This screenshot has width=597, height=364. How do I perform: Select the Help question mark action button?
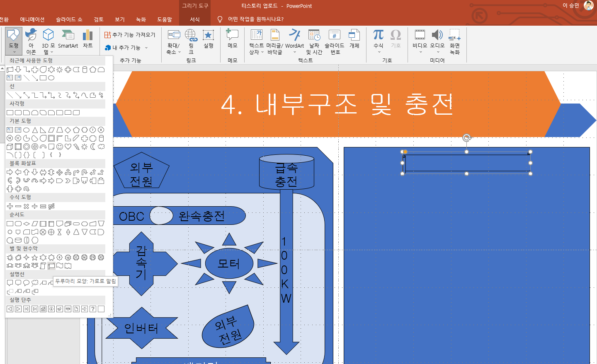(93, 309)
